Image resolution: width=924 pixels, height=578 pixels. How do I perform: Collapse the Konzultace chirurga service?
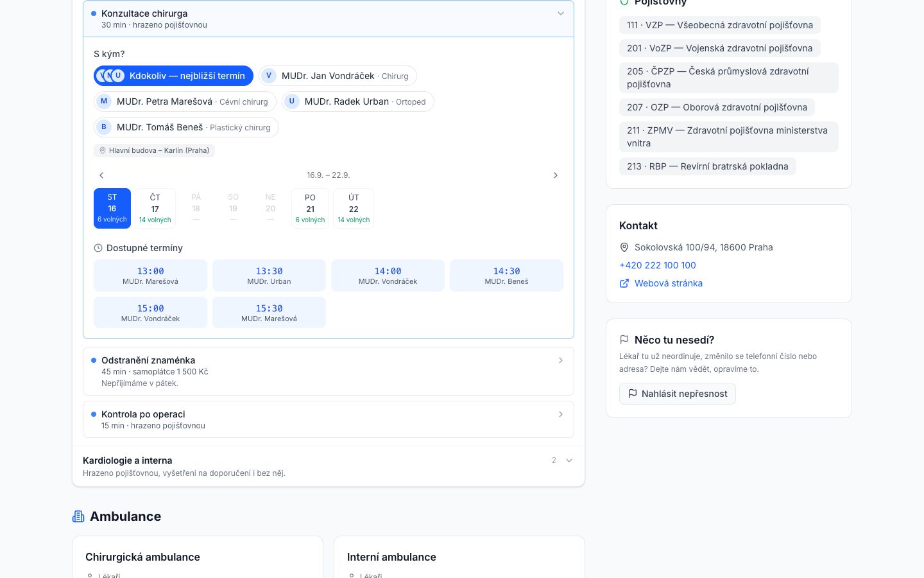(x=329, y=19)
